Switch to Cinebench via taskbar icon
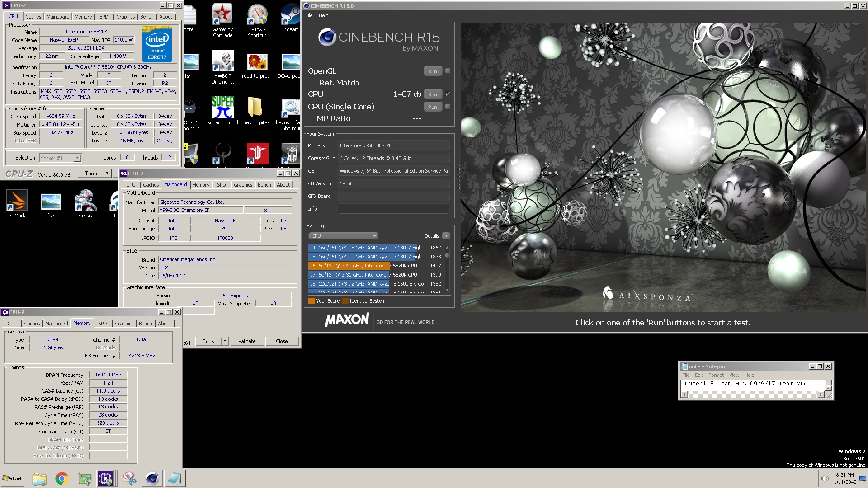The height and width of the screenshot is (488, 868). pos(152,479)
